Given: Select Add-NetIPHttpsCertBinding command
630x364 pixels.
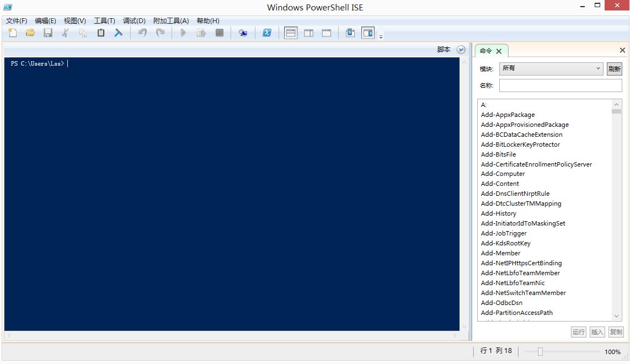Looking at the screenshot, I should pyautogui.click(x=521, y=263).
